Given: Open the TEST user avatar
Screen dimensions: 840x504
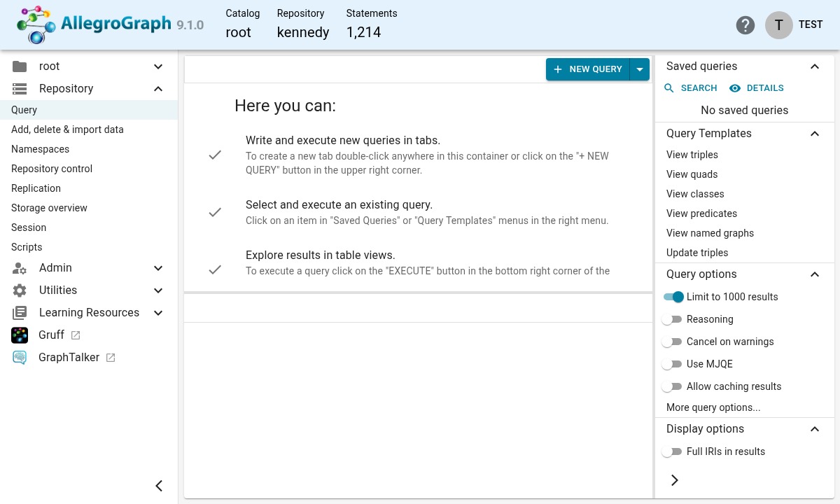Looking at the screenshot, I should point(778,24).
